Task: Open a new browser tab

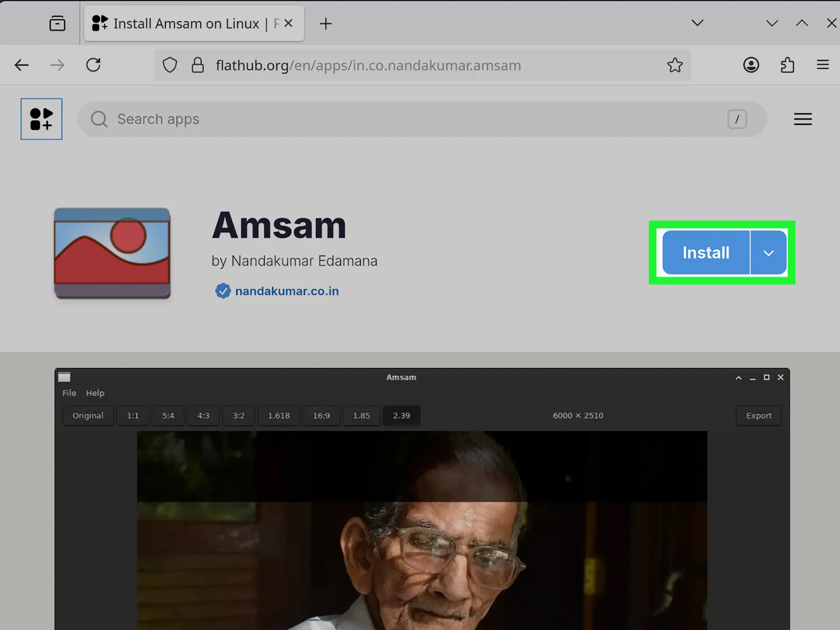Action: click(325, 24)
